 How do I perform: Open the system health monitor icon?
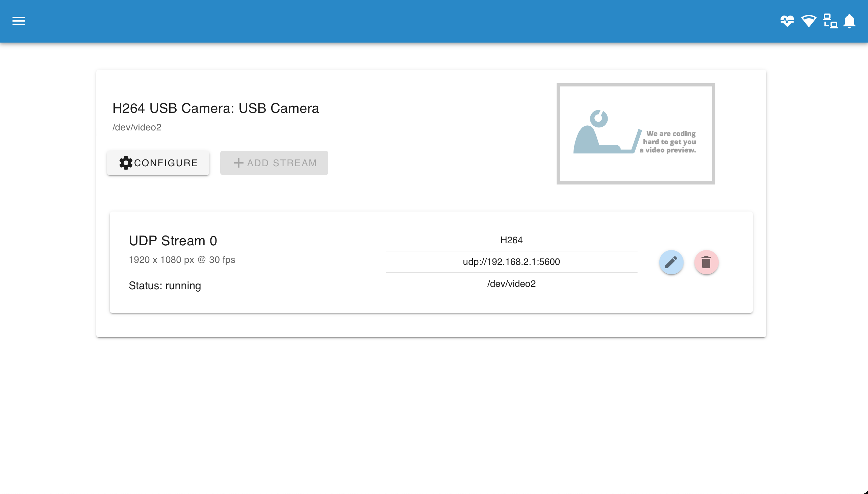pyautogui.click(x=787, y=21)
